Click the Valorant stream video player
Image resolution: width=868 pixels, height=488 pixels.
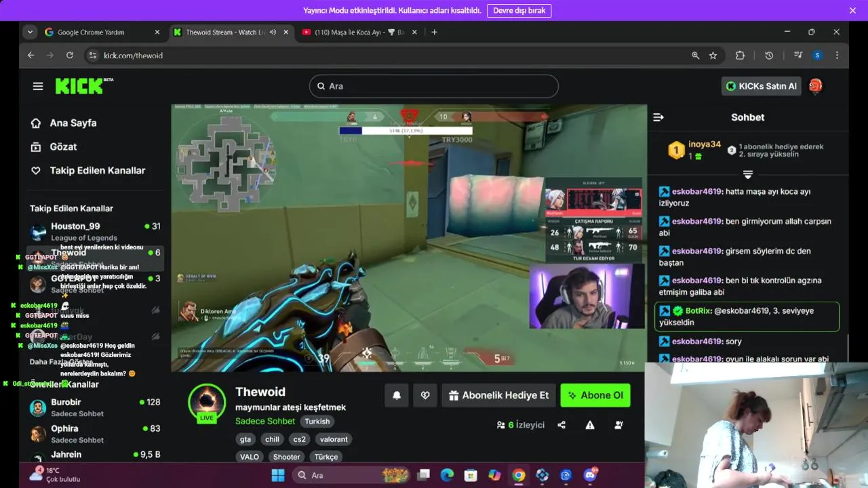pyautogui.click(x=409, y=237)
